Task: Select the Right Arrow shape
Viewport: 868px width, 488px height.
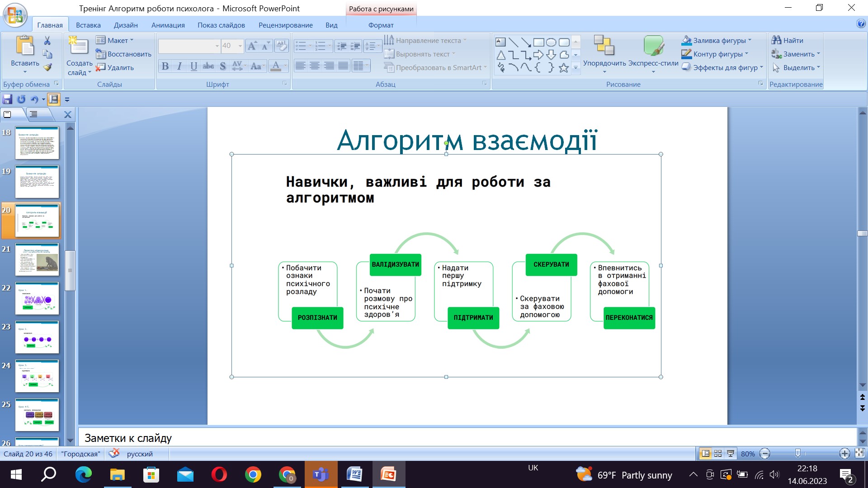Action: coord(538,55)
